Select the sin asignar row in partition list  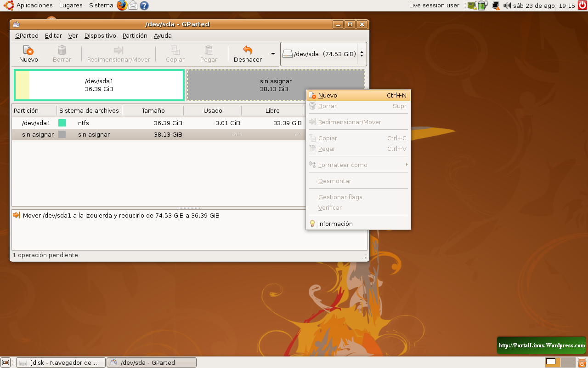point(158,135)
